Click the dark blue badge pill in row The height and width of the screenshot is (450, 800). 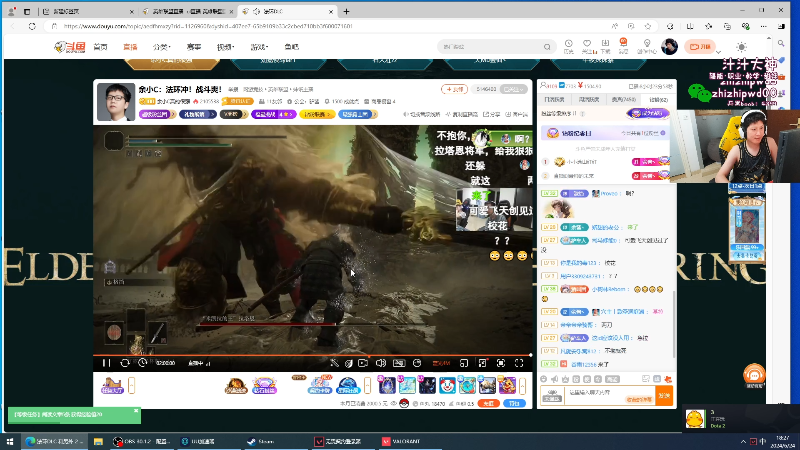click(x=197, y=114)
